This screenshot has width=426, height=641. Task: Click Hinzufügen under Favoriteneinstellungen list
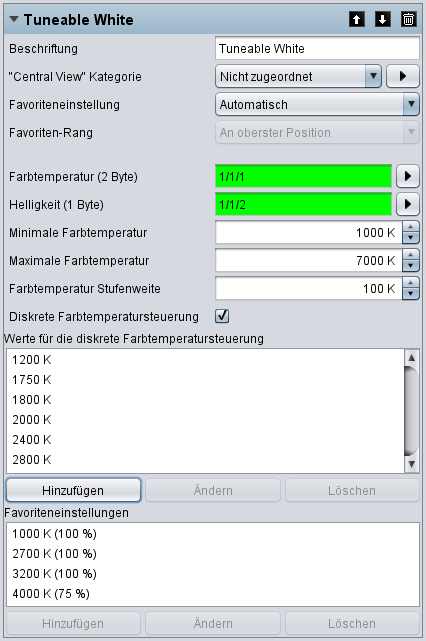point(73,623)
